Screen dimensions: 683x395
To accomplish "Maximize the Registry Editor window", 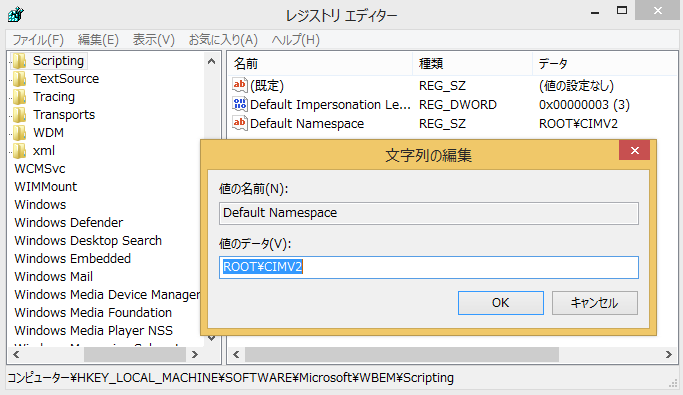I will [622, 10].
